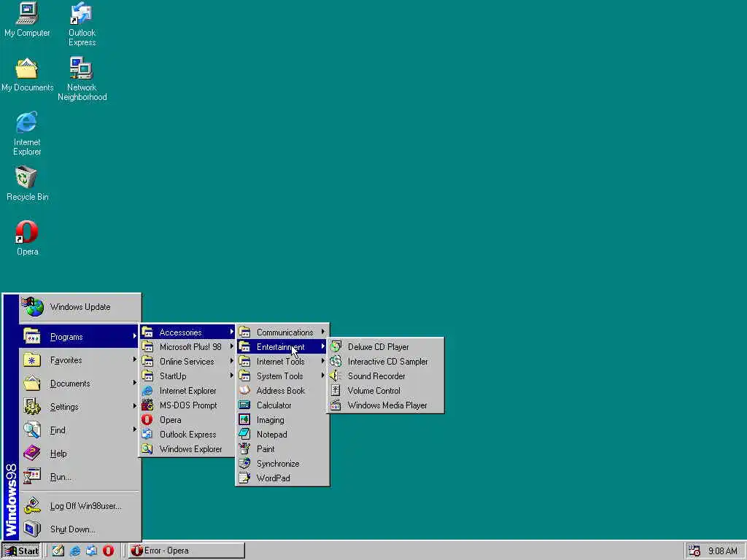Select Log Off Win98user...
This screenshot has width=747, height=560.
pos(80,506)
